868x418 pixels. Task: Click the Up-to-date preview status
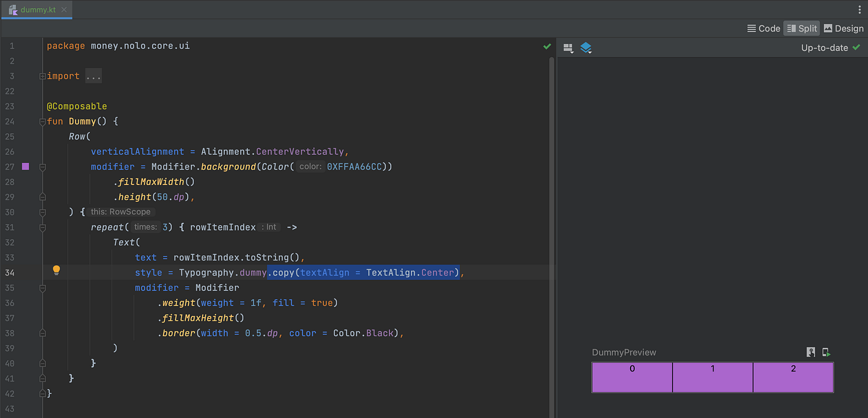pyautogui.click(x=825, y=47)
